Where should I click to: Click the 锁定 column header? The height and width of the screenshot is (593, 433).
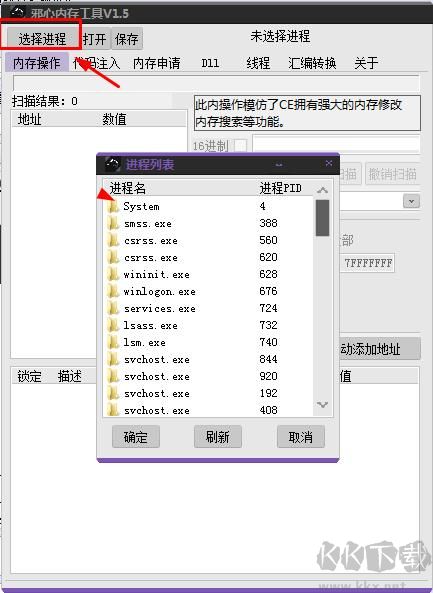29,376
